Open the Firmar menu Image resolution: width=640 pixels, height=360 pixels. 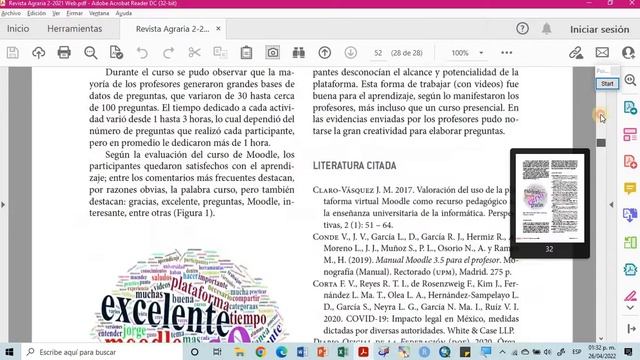click(74, 13)
